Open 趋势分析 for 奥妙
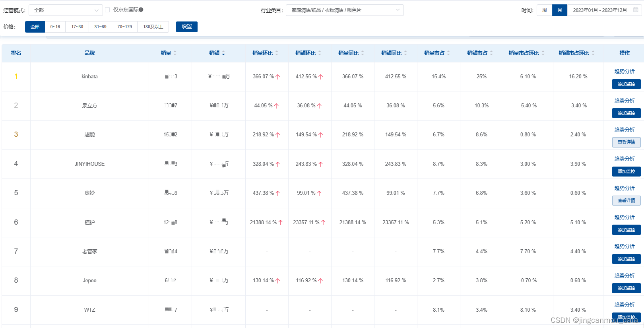This screenshot has height=328, width=644. point(625,188)
